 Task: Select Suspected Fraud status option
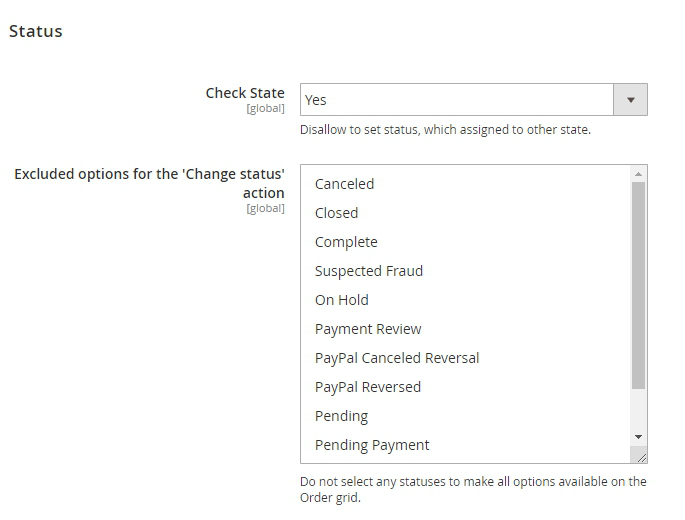pyautogui.click(x=369, y=271)
